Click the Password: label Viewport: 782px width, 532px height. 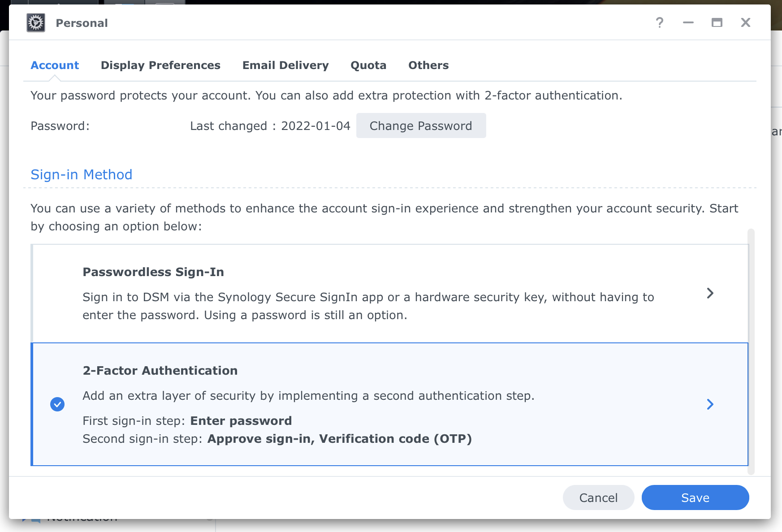(60, 126)
